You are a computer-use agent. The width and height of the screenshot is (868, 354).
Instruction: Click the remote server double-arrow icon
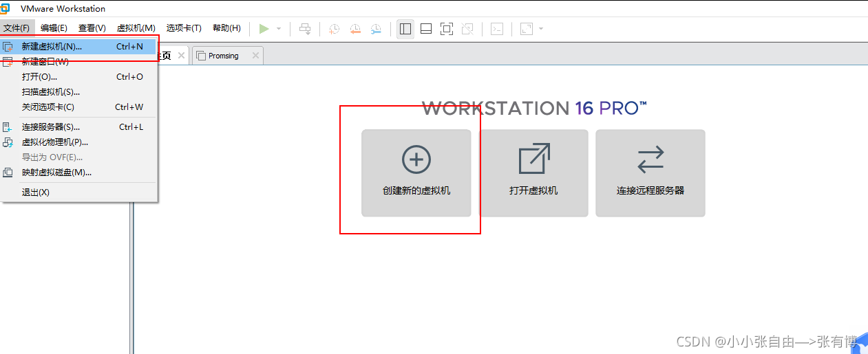(x=650, y=159)
